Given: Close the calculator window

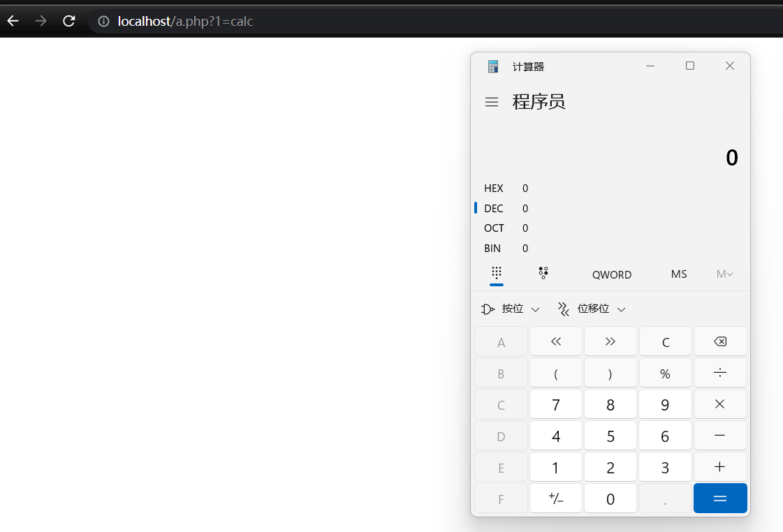Looking at the screenshot, I should pyautogui.click(x=730, y=66).
